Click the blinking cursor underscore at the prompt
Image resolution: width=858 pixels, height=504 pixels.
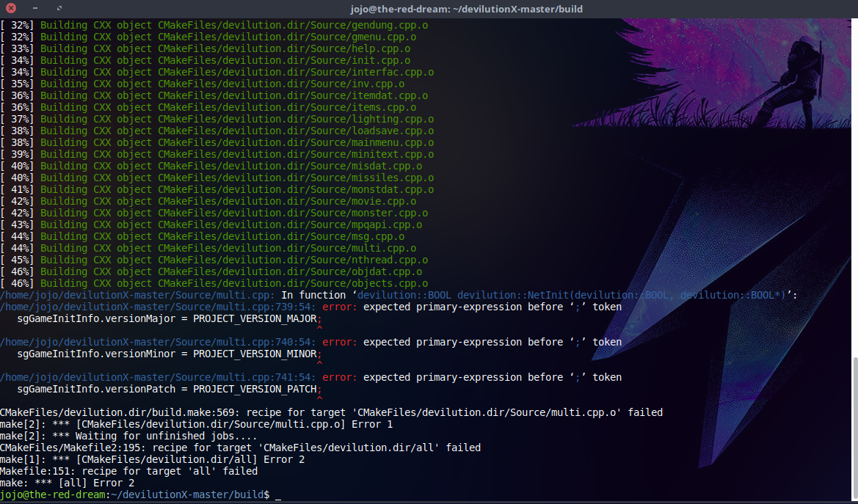point(278,496)
